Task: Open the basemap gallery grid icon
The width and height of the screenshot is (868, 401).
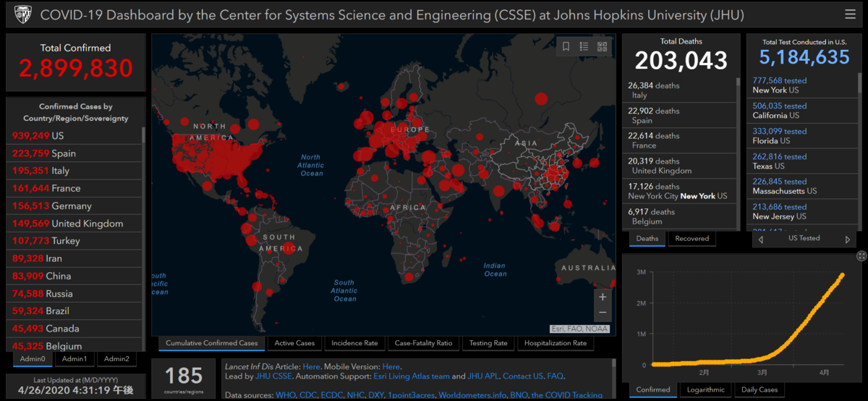Action: [603, 46]
